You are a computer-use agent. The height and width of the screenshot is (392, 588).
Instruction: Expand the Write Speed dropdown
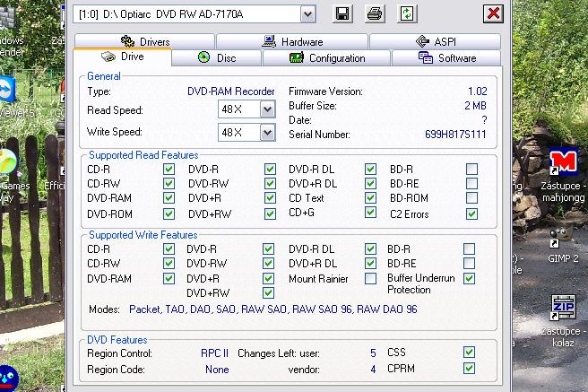[x=267, y=133]
